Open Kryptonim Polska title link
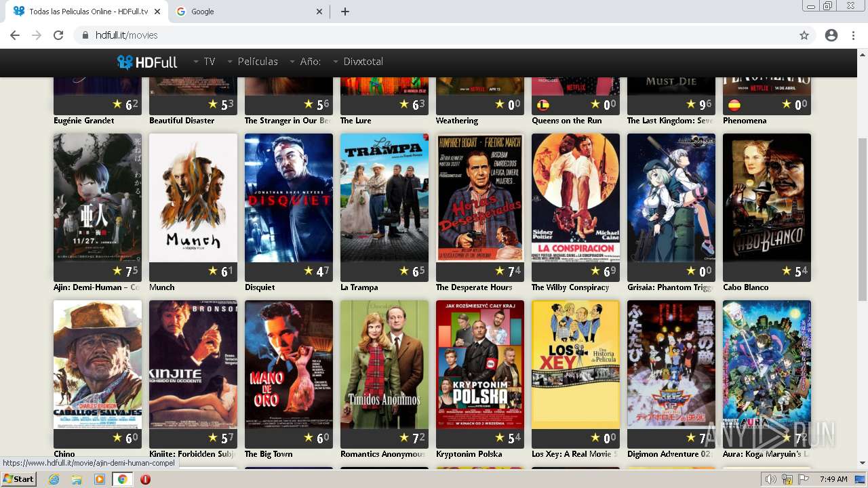 click(469, 454)
